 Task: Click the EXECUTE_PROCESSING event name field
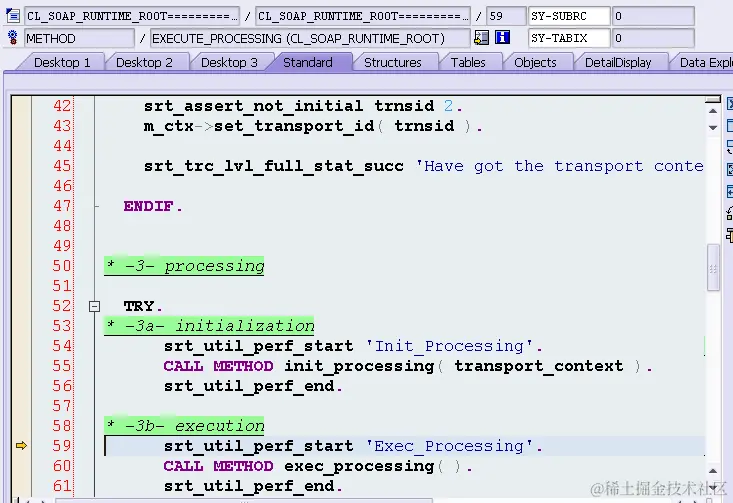pyautogui.click(x=310, y=38)
